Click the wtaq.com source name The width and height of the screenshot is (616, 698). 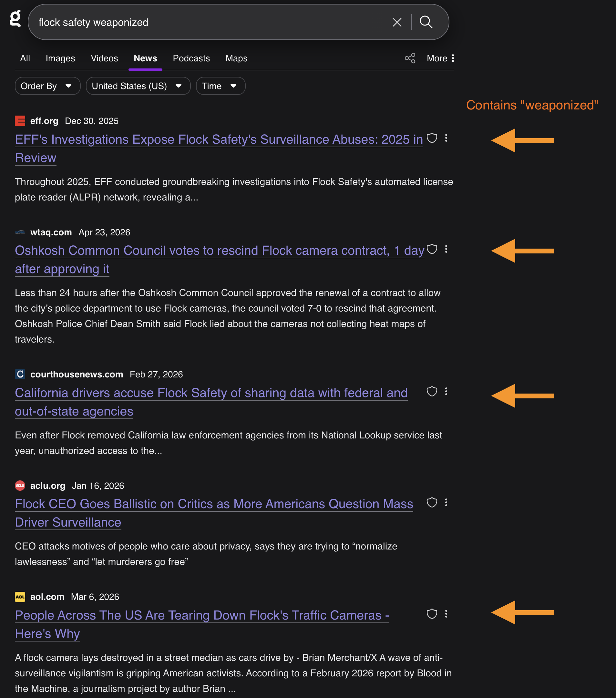[x=51, y=232]
